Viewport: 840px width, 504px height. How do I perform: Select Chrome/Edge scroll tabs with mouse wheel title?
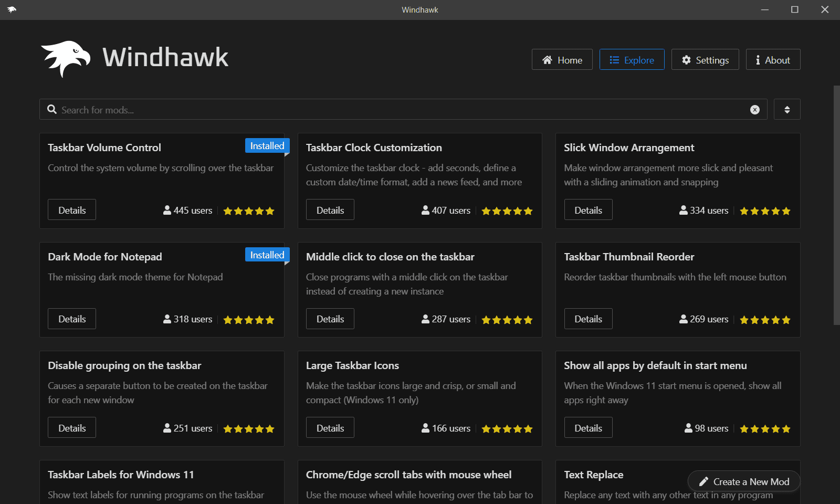tap(408, 475)
